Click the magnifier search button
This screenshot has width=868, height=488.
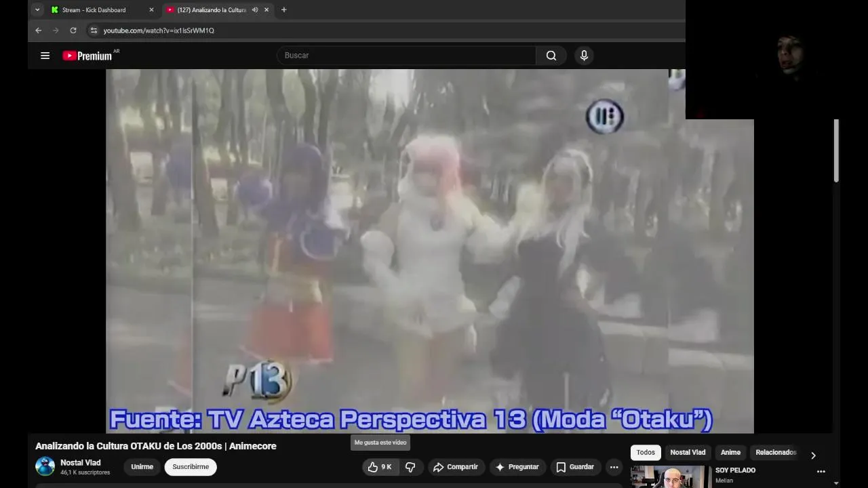551,56
